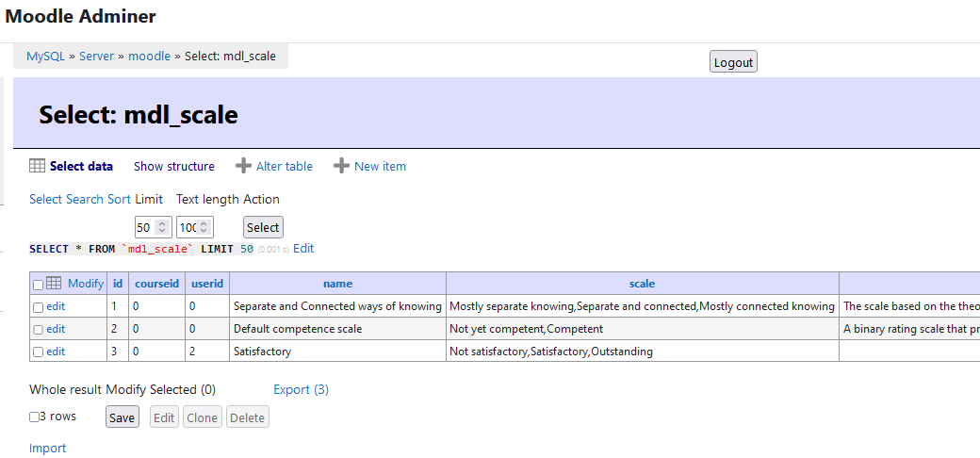Open the MySQL breadcrumb link
This screenshot has width=980, height=458.
(45, 57)
